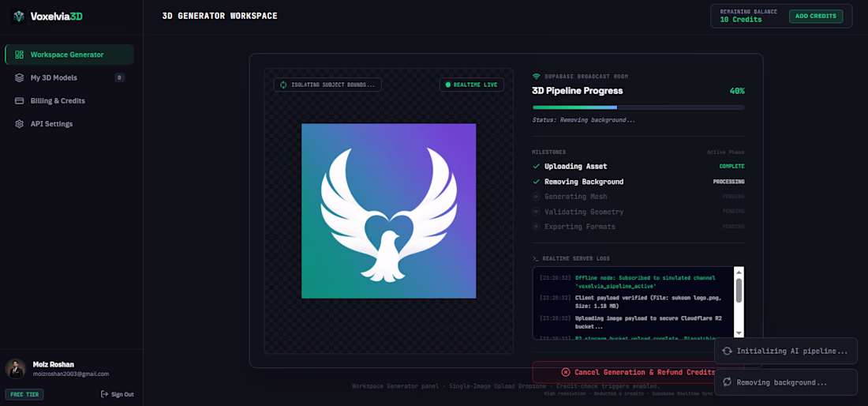Click the server logs scroll up arrow
Screen dimensions: 868x406
(x=739, y=272)
